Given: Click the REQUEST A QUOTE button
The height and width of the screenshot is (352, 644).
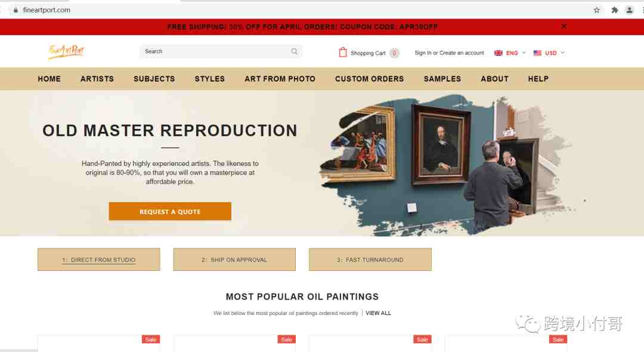Looking at the screenshot, I should click(x=170, y=211).
